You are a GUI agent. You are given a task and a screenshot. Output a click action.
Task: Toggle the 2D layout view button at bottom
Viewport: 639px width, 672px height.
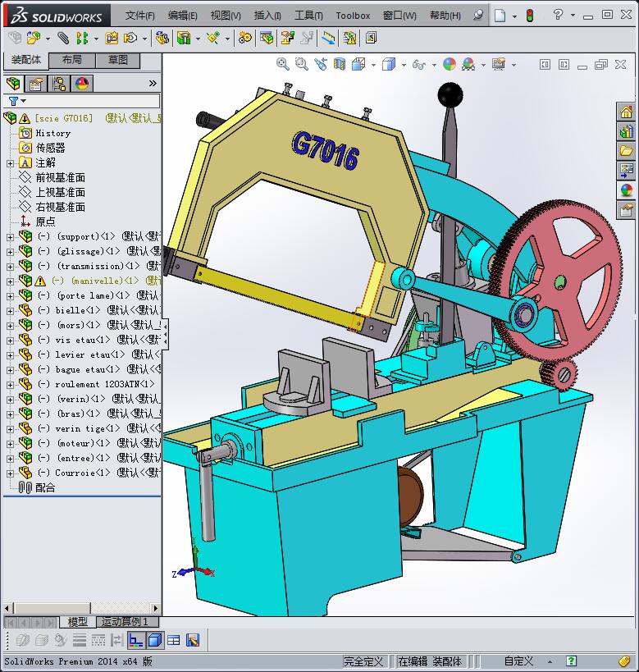[x=136, y=640]
